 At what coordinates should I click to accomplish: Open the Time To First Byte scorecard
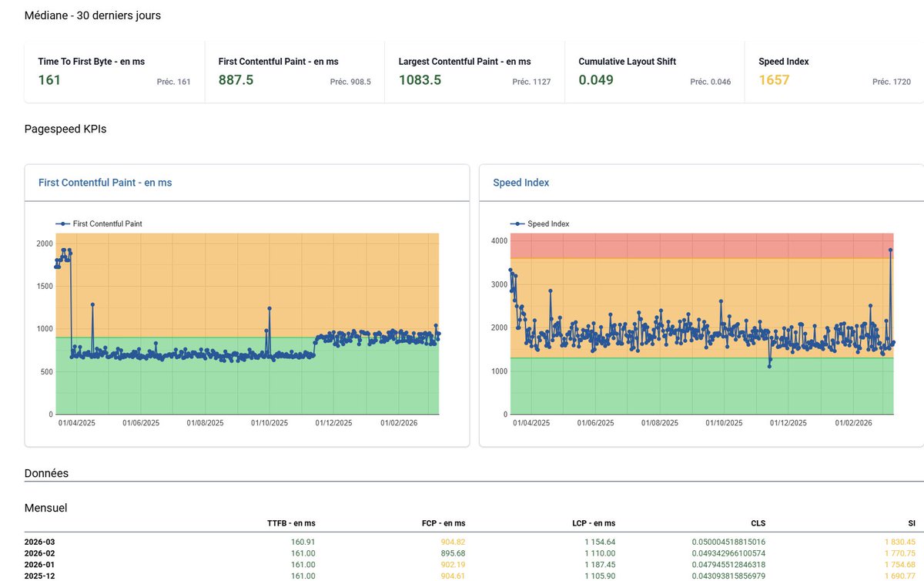point(115,72)
